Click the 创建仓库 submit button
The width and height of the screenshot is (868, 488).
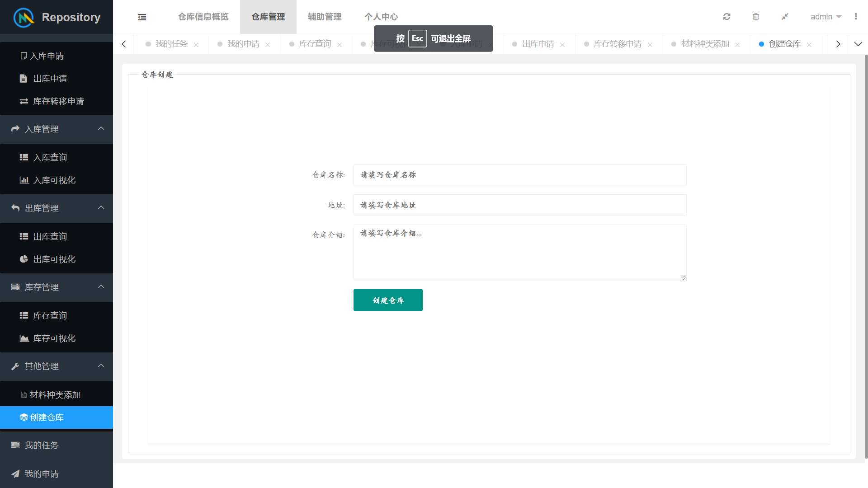387,300
